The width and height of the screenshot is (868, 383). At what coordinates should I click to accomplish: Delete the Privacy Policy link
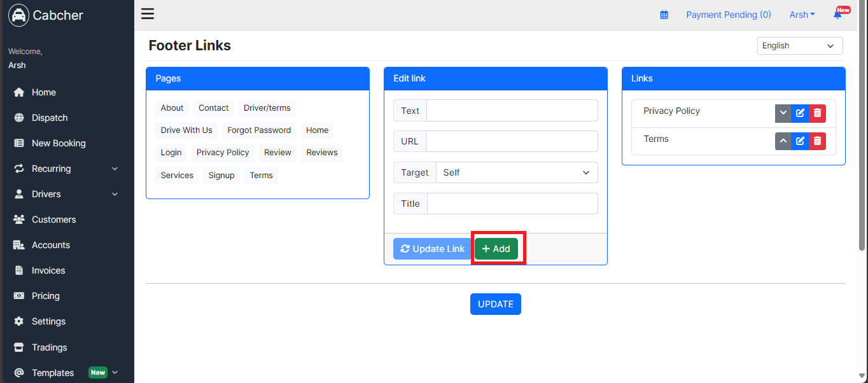click(818, 113)
